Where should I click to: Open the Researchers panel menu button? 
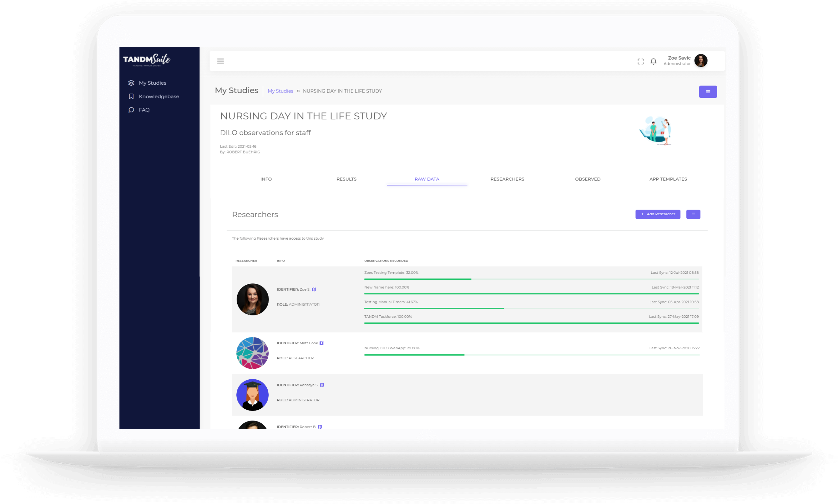coord(693,214)
